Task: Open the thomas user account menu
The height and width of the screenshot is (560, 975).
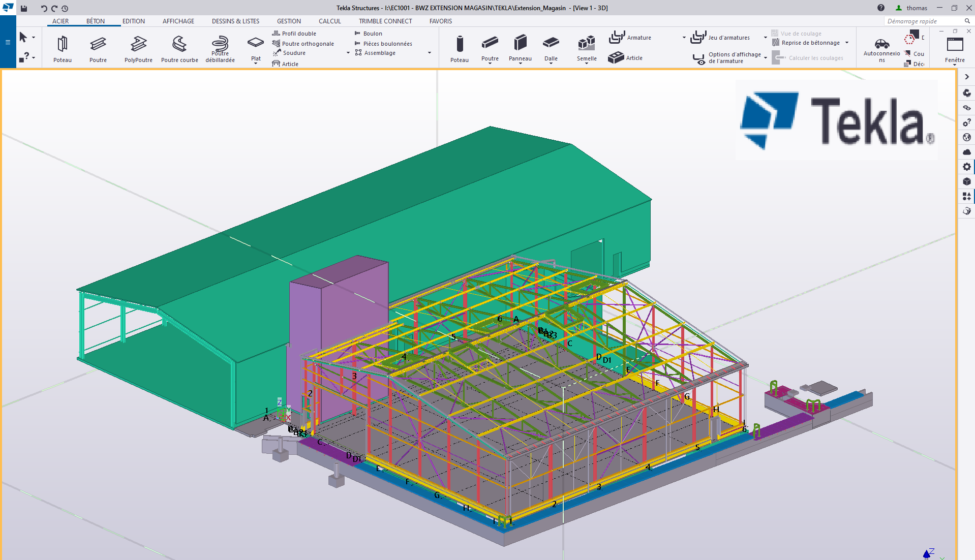Action: point(911,8)
